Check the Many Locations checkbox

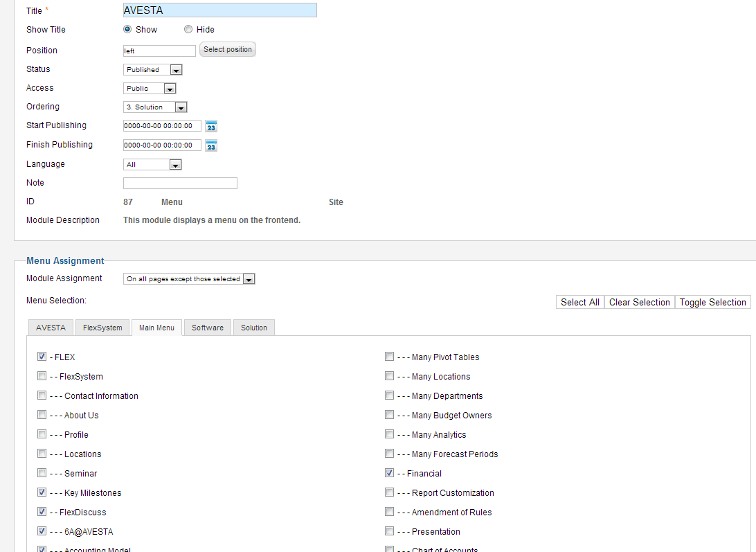pyautogui.click(x=390, y=376)
